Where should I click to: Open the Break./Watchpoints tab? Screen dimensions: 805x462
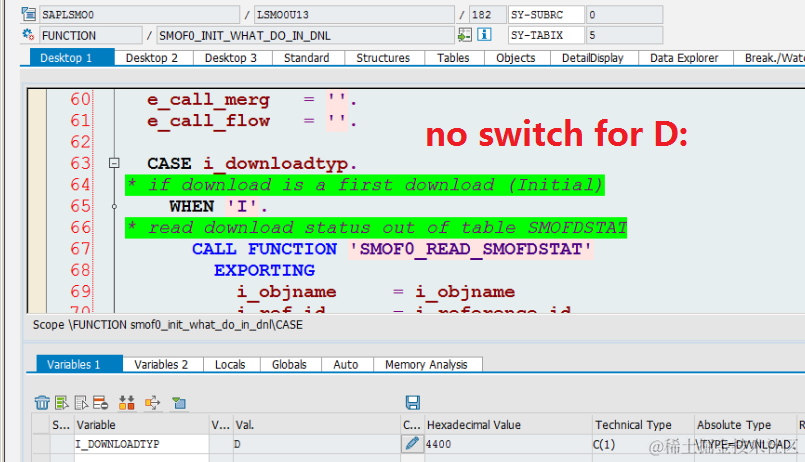pos(770,57)
